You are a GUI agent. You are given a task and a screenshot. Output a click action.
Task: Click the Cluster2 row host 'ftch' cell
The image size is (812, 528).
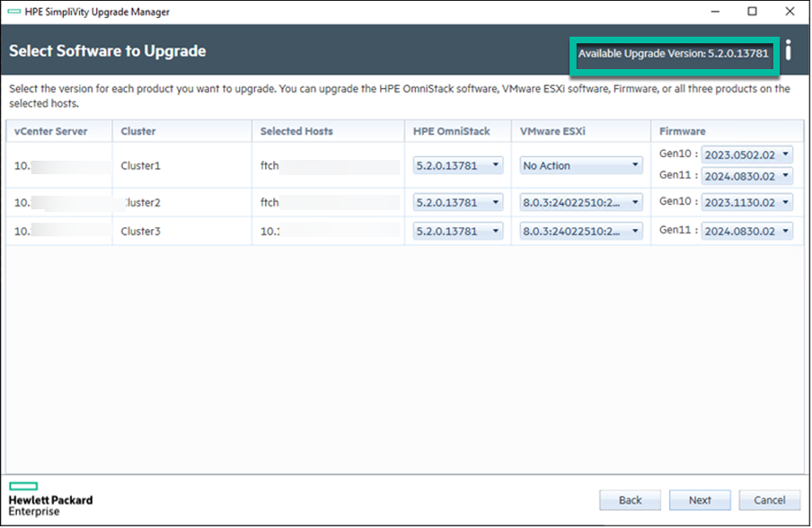click(x=328, y=202)
